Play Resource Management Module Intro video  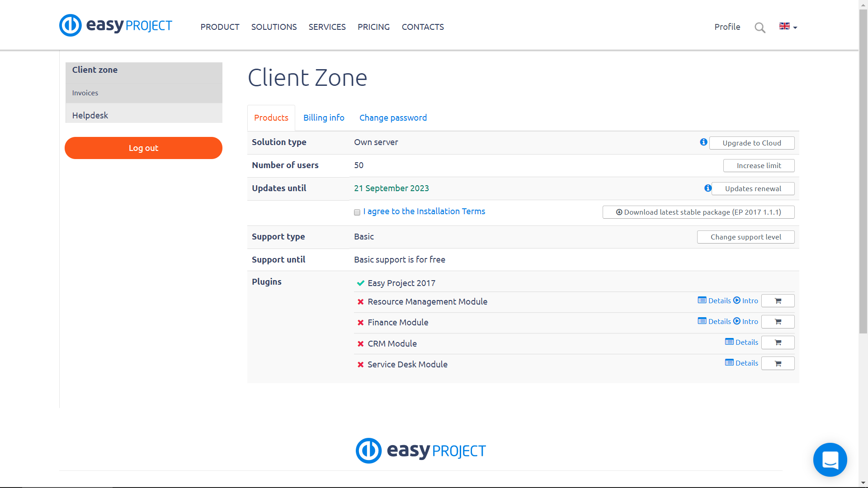point(745,300)
